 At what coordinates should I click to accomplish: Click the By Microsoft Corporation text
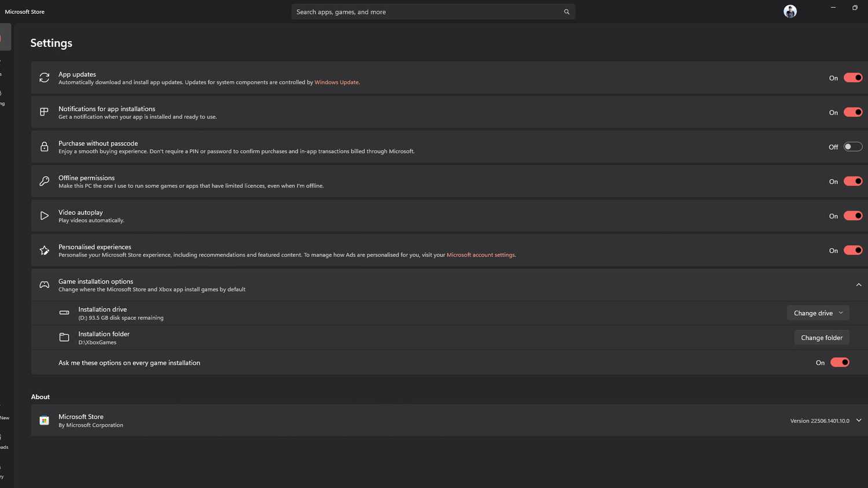coord(91,425)
